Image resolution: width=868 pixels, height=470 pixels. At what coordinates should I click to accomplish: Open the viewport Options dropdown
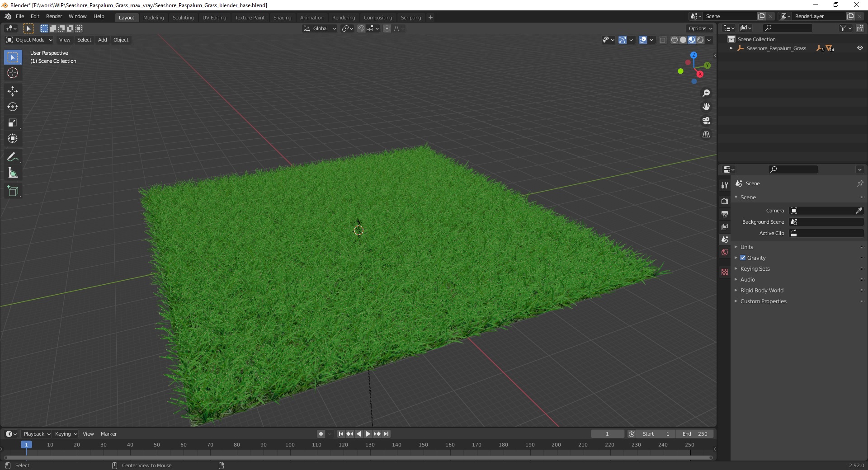click(x=700, y=28)
